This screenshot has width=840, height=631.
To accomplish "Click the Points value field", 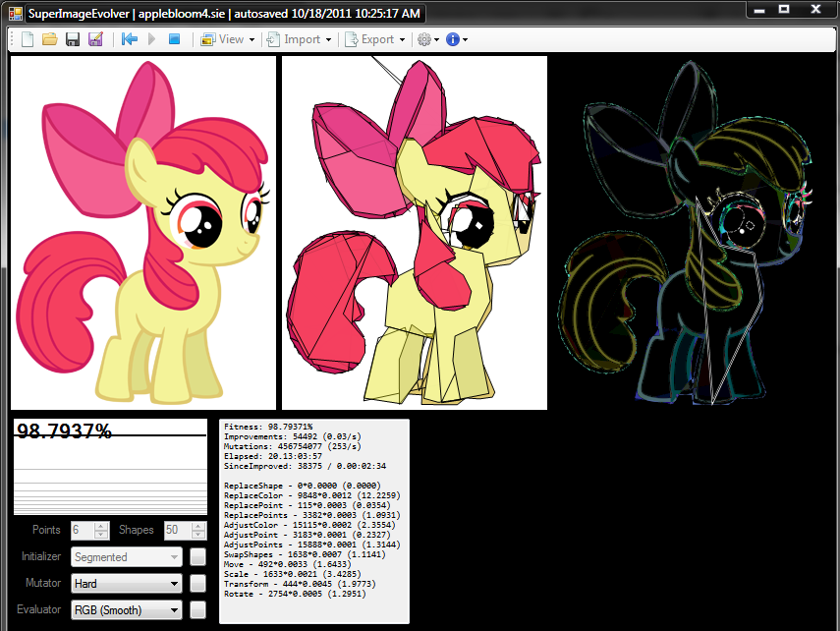I will click(x=83, y=530).
